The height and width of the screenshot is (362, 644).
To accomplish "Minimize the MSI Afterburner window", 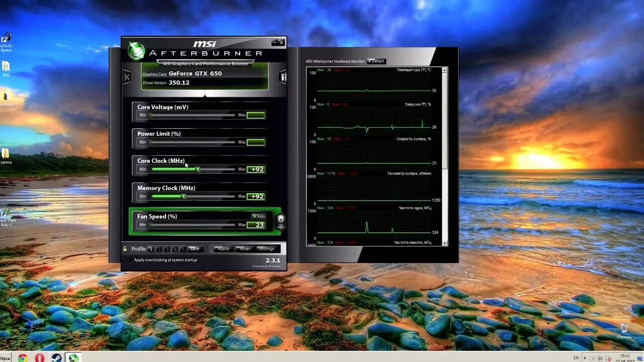I will (274, 42).
